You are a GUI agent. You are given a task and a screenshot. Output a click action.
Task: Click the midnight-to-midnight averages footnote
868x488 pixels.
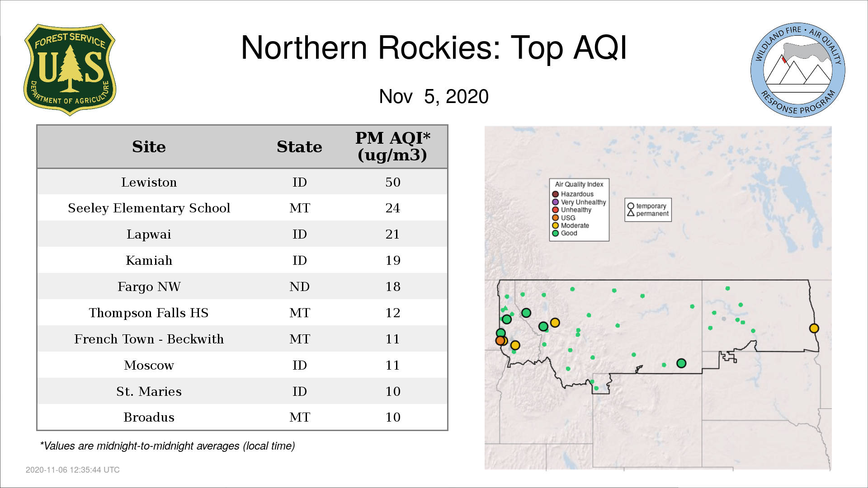tap(167, 446)
